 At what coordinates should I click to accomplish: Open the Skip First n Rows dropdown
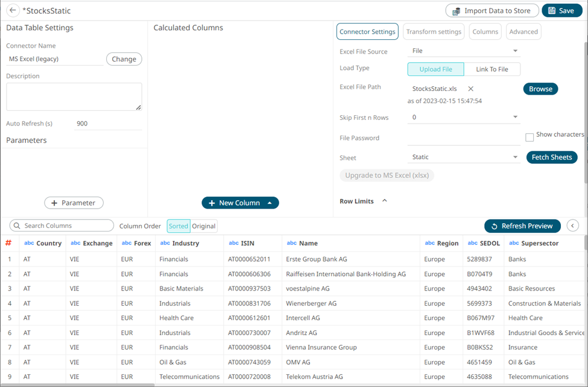pos(515,118)
